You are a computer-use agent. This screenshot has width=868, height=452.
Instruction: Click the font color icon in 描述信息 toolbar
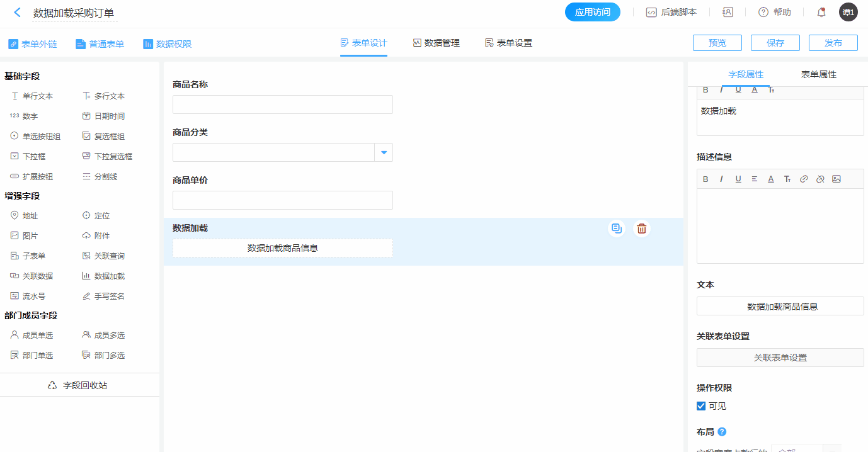tap(771, 179)
